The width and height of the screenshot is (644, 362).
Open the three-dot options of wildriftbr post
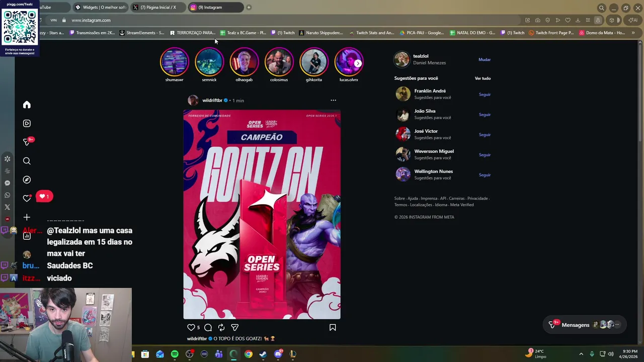point(333,100)
